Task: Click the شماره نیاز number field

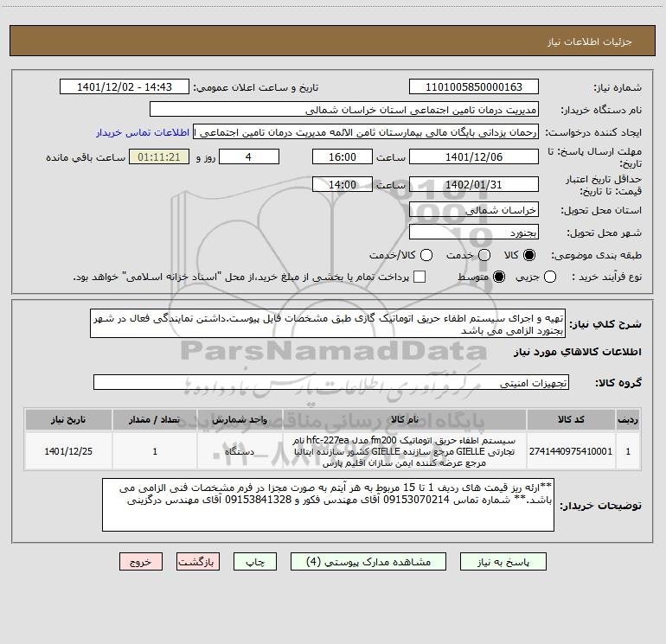Action: [x=474, y=86]
